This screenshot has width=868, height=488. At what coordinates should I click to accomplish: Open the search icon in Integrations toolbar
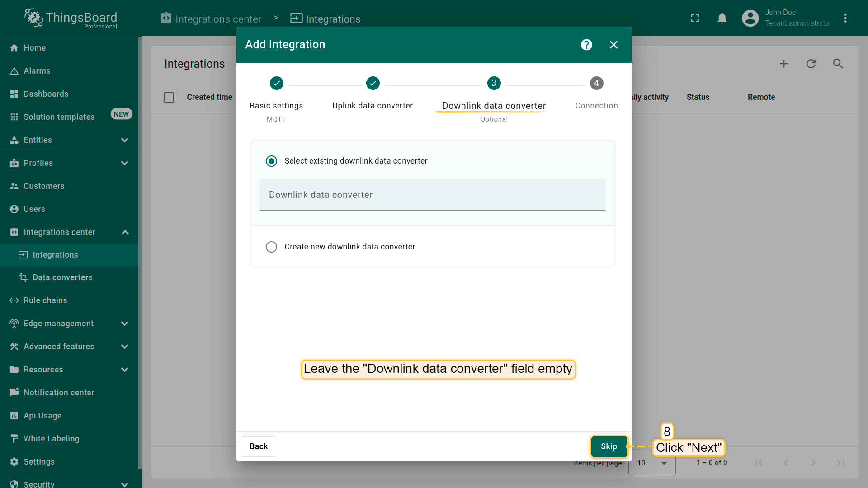tap(838, 64)
